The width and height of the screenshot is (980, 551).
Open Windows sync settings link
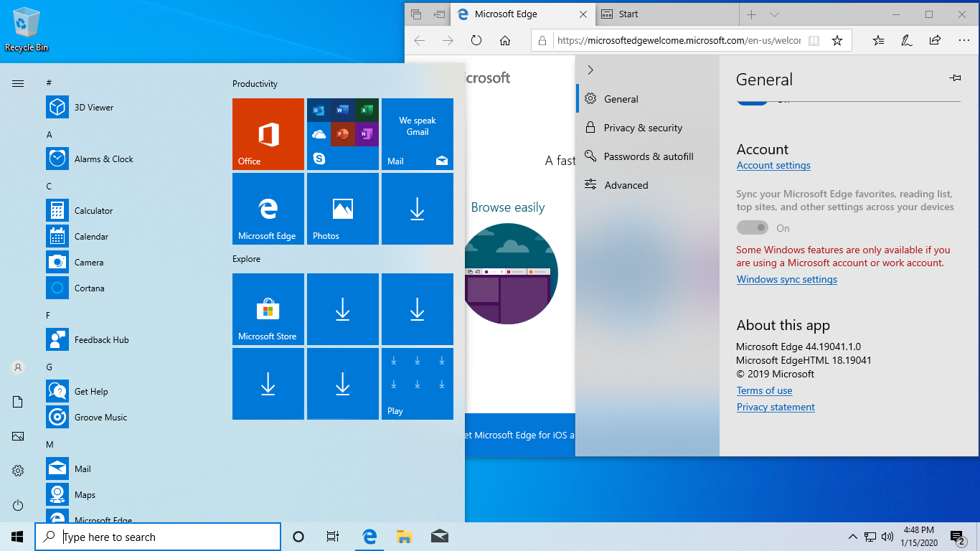[787, 279]
